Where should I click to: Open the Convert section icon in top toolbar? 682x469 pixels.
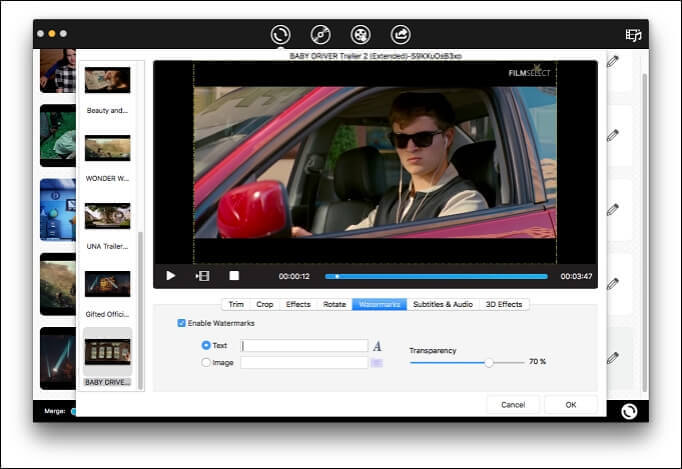281,34
